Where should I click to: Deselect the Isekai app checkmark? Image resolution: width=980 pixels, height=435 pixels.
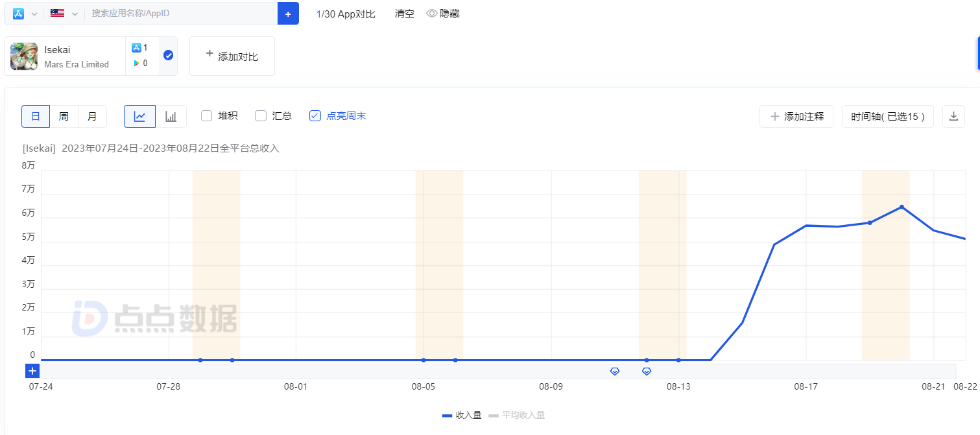pyautogui.click(x=168, y=56)
